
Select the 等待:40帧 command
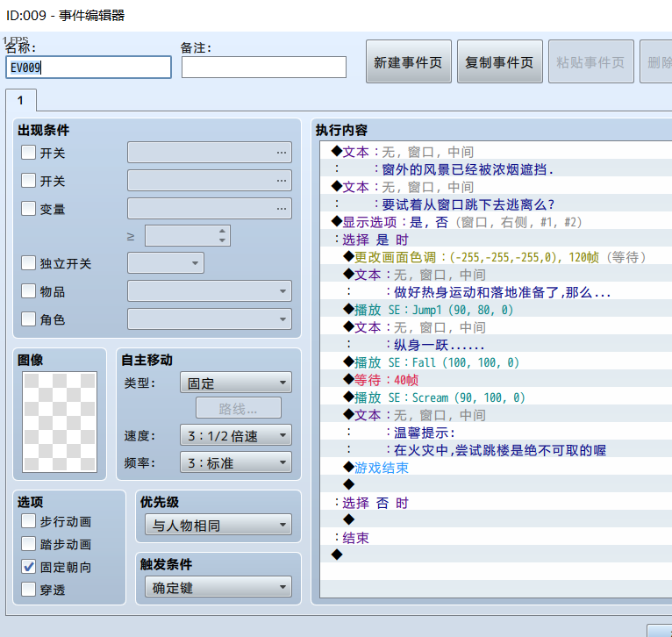tap(496, 380)
